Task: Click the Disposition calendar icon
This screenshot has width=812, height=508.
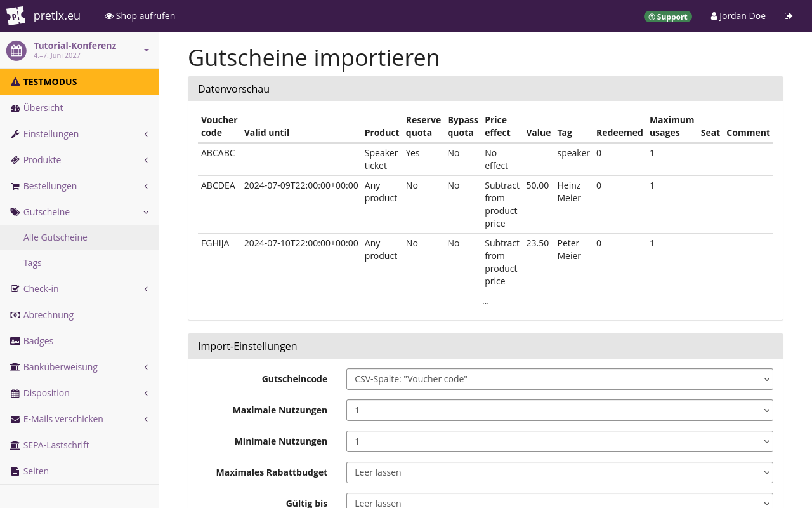Action: pyautogui.click(x=15, y=393)
